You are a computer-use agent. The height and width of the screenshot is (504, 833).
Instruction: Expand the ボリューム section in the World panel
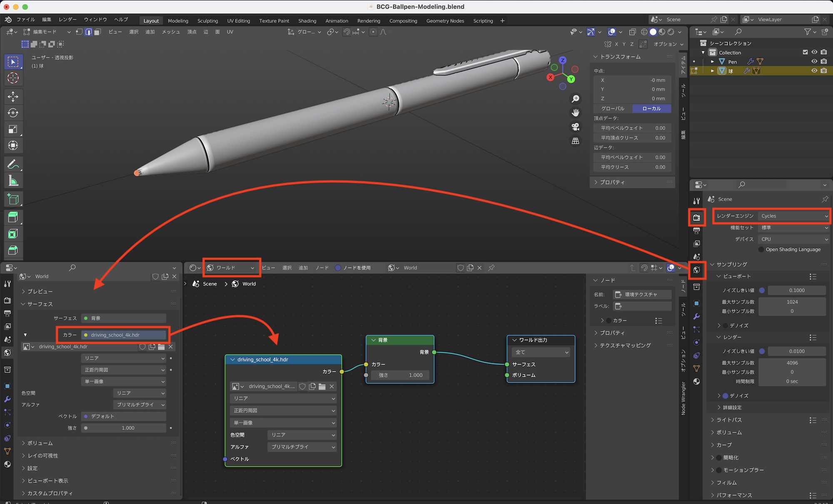coord(40,443)
